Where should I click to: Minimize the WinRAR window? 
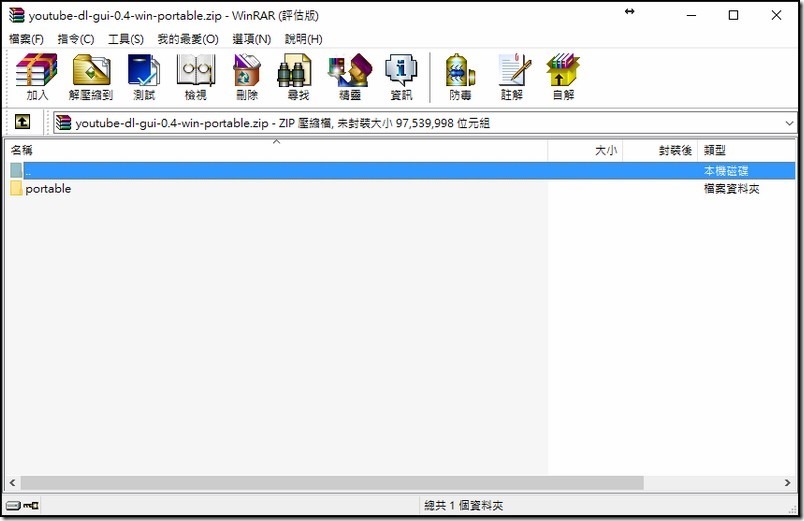coord(691,15)
